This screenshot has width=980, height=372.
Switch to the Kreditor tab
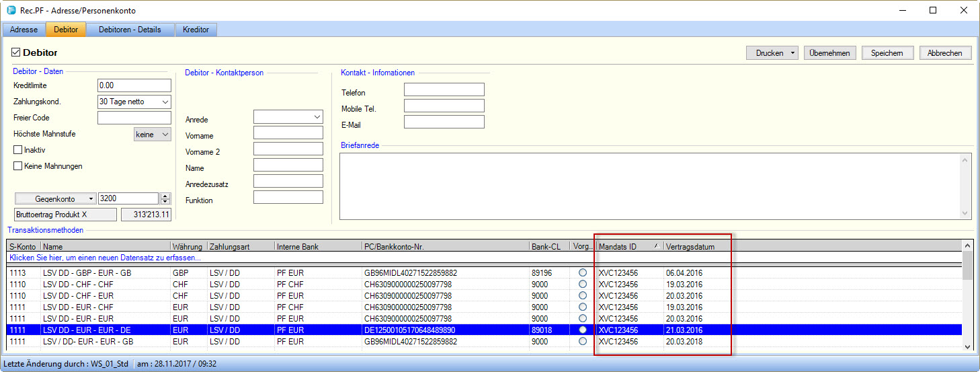[x=196, y=30]
